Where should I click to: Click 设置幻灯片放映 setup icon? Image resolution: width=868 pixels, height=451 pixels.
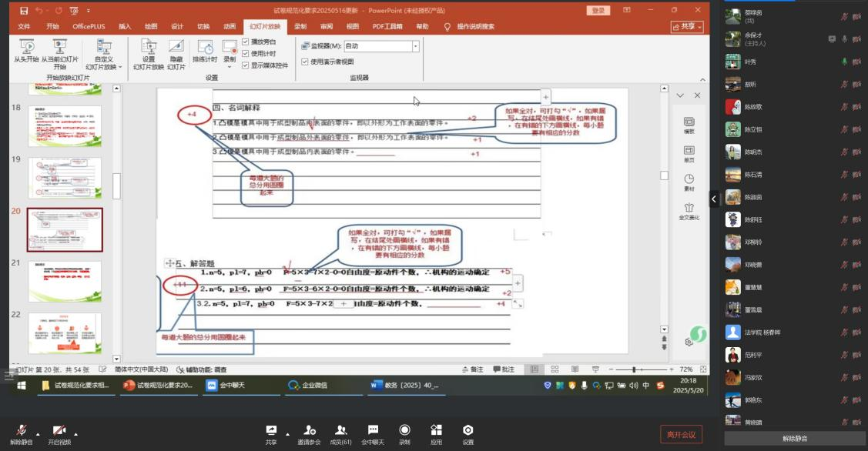(x=149, y=47)
